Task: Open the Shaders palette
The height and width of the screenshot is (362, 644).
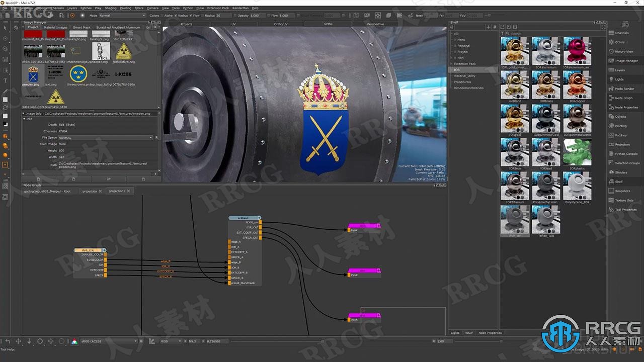Action: coord(621,172)
